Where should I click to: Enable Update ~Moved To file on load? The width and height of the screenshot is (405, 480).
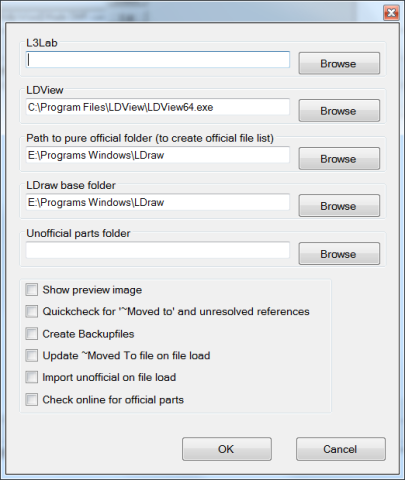(x=32, y=355)
